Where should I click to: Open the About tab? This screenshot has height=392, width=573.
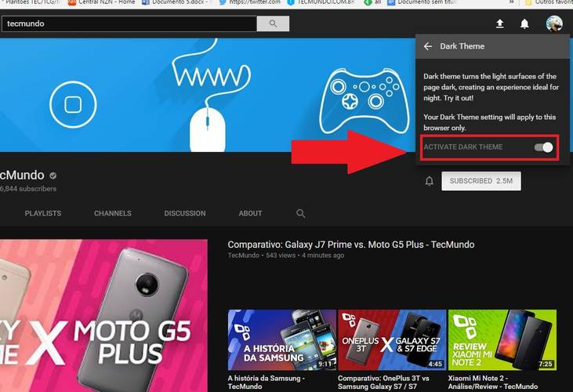coord(250,213)
